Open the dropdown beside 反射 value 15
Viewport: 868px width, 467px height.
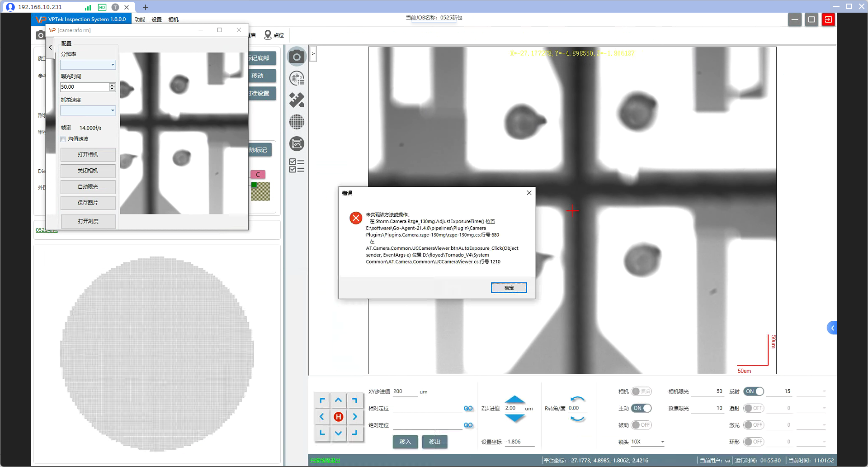pyautogui.click(x=811, y=391)
